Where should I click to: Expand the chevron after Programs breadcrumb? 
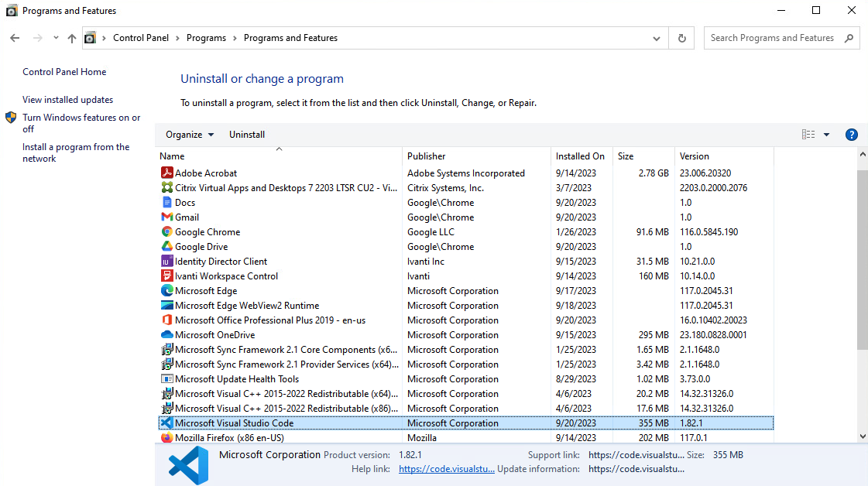pyautogui.click(x=235, y=38)
